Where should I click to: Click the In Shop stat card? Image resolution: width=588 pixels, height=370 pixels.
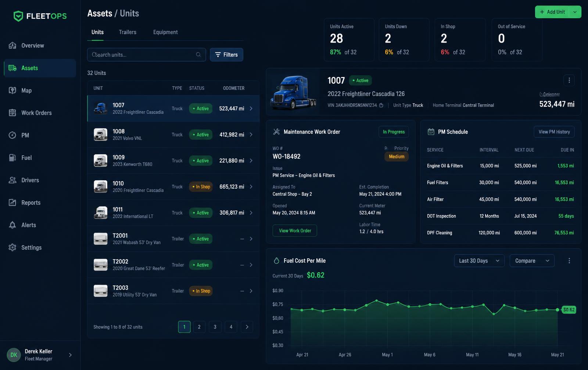click(460, 40)
